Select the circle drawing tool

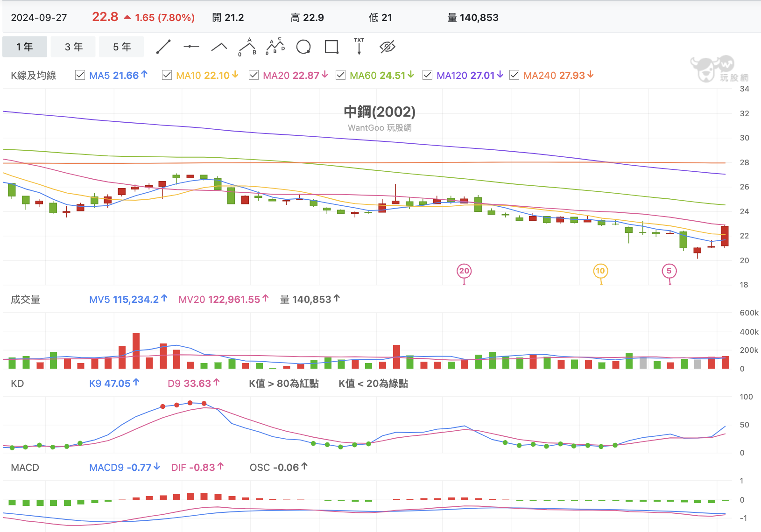pos(303,47)
